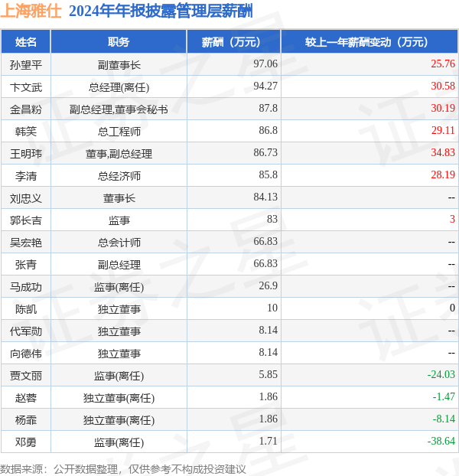Click the change value 30.19

coord(443,108)
